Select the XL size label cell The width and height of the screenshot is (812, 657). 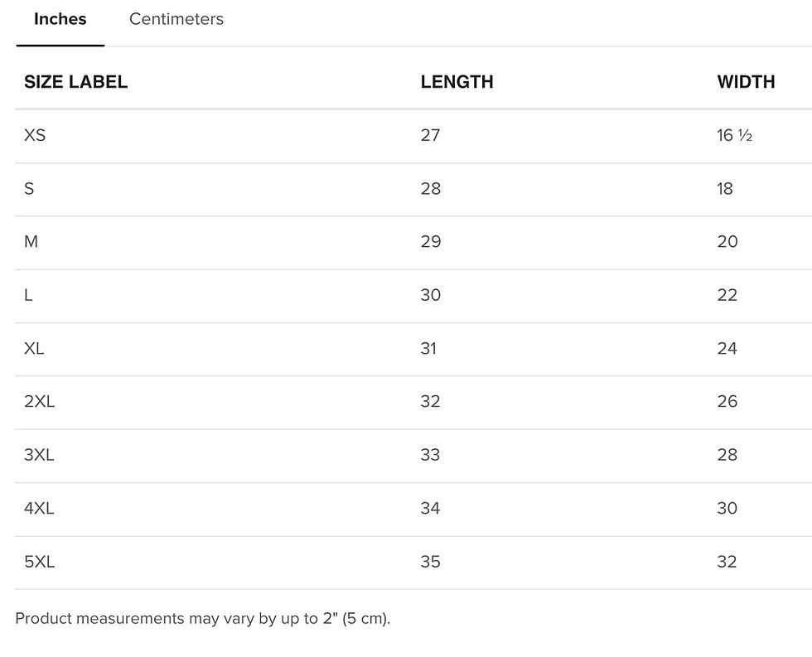[34, 349]
